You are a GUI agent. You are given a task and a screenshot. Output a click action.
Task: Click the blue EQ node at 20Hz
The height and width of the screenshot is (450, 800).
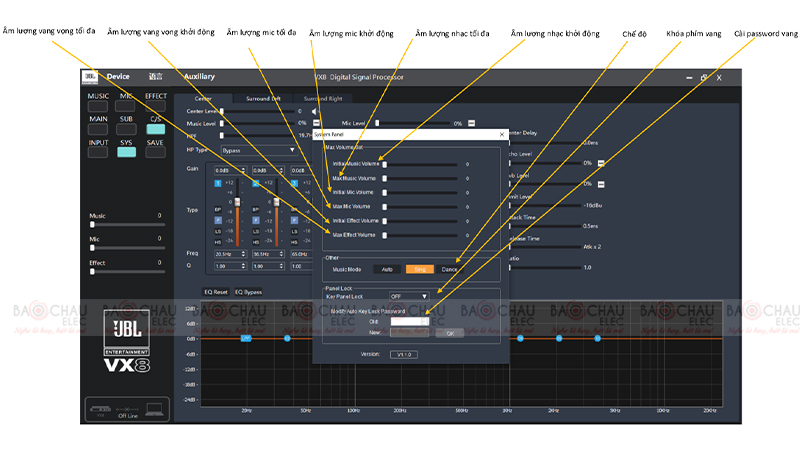(x=247, y=338)
